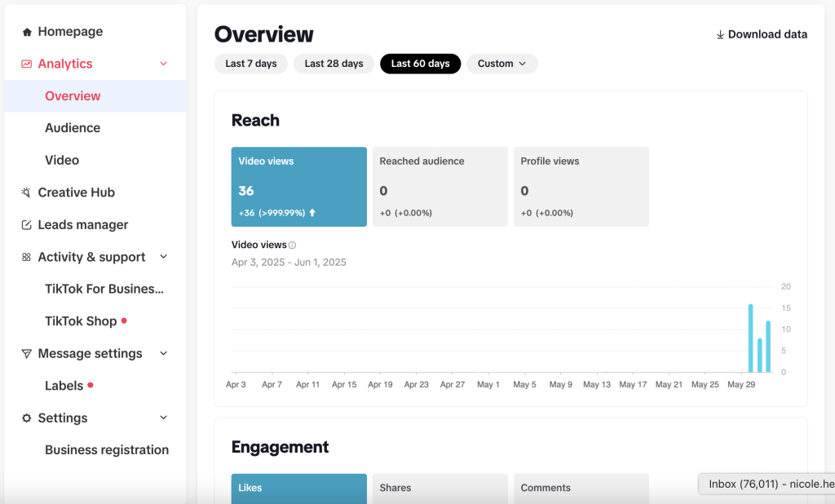
Task: Click the Video views info icon
Action: [x=293, y=245]
